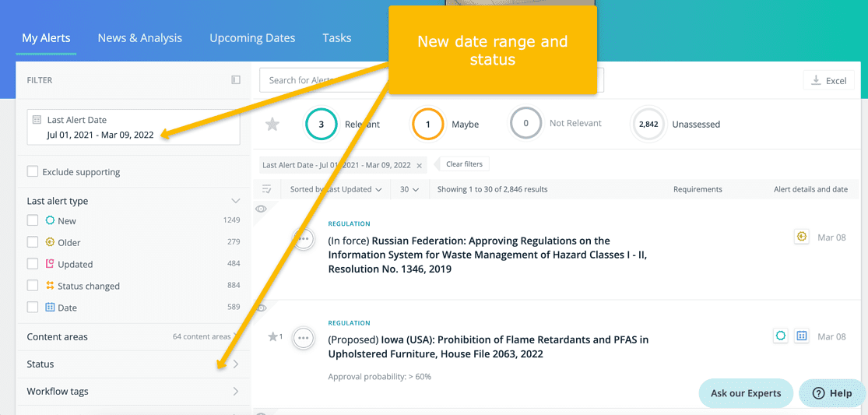Click the Older alert icon on Russian regulation

point(802,237)
